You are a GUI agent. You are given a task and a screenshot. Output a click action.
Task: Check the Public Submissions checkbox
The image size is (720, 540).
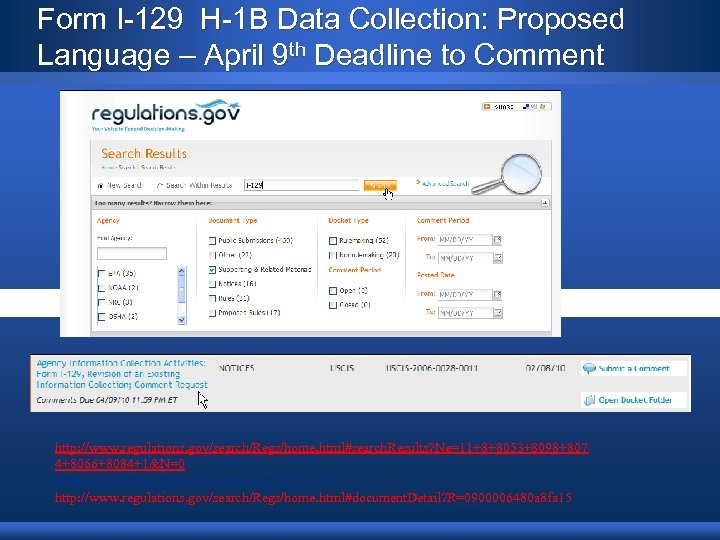(x=212, y=241)
